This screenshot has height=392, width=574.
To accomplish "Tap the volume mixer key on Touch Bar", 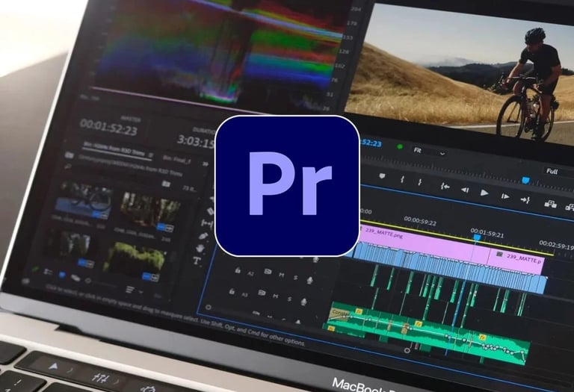I will coord(100,377).
